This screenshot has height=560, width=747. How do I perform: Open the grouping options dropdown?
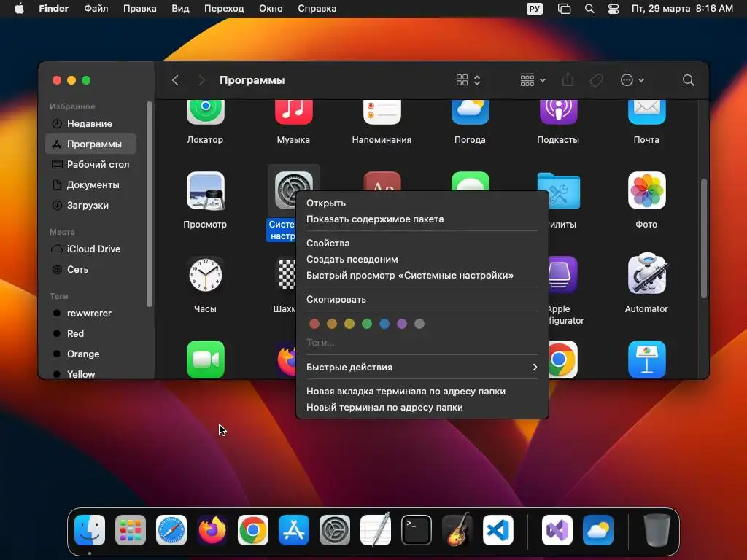pos(533,80)
